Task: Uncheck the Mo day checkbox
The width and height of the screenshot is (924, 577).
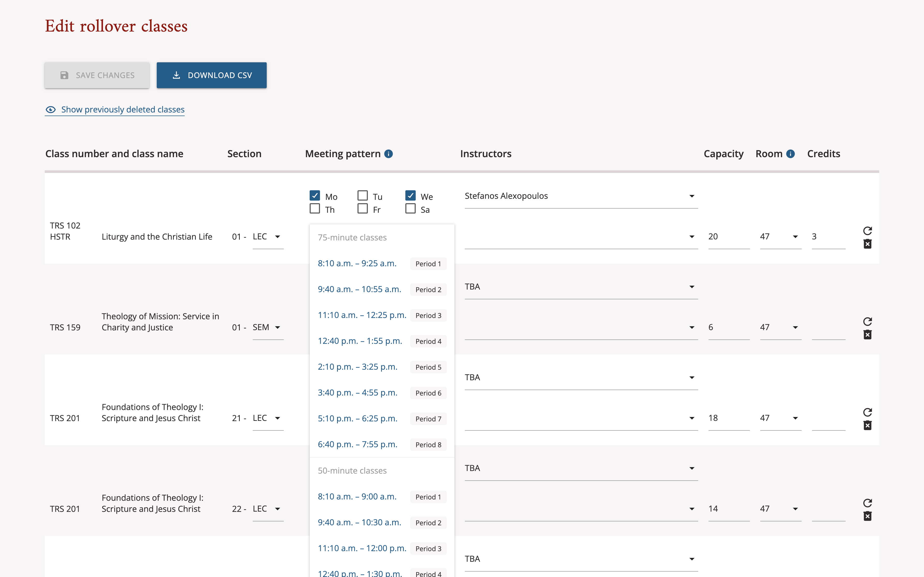Action: pyautogui.click(x=315, y=196)
